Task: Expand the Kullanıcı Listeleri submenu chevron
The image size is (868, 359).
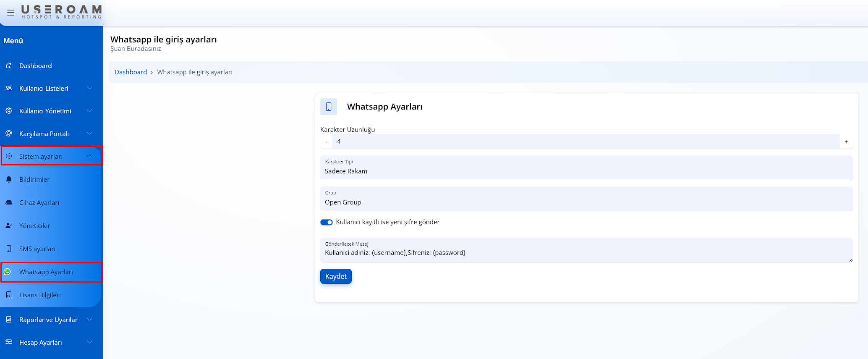Action: [x=89, y=88]
